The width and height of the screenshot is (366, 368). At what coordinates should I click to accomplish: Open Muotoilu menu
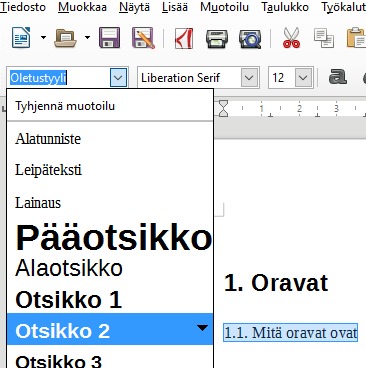pyautogui.click(x=224, y=7)
